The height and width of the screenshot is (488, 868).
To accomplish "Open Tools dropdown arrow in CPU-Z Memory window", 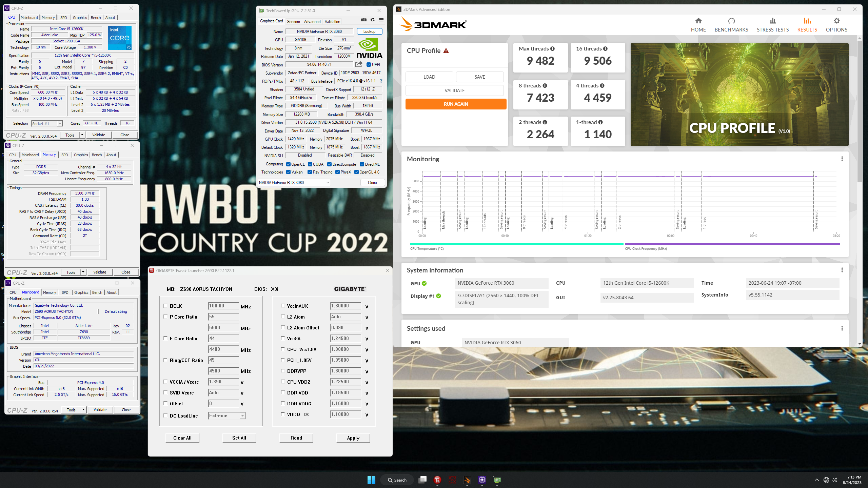I will (83, 272).
